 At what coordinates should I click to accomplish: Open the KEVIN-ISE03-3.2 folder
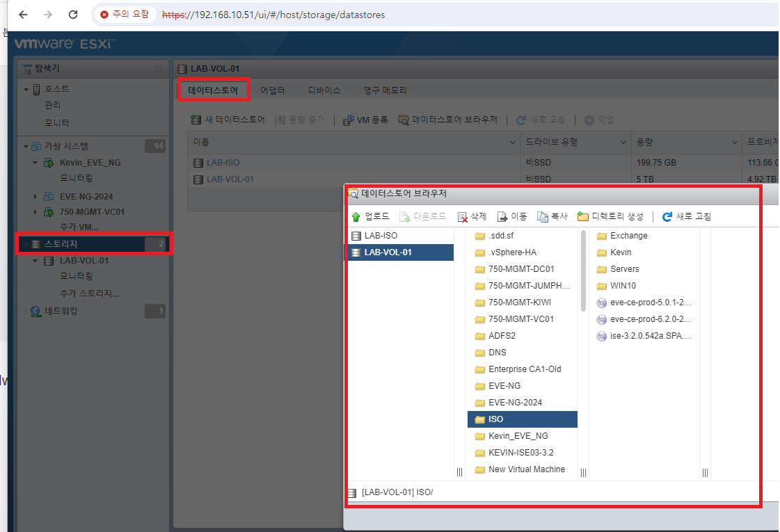point(523,453)
